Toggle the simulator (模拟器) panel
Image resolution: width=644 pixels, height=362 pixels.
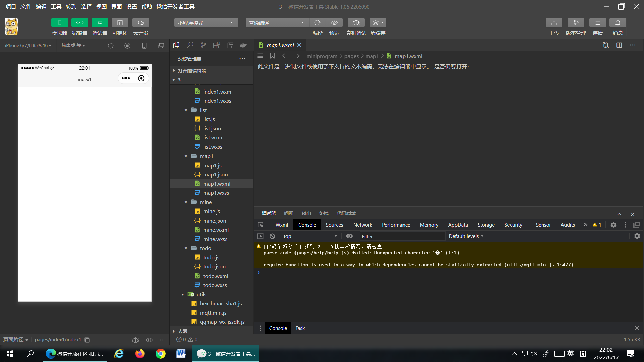click(59, 23)
